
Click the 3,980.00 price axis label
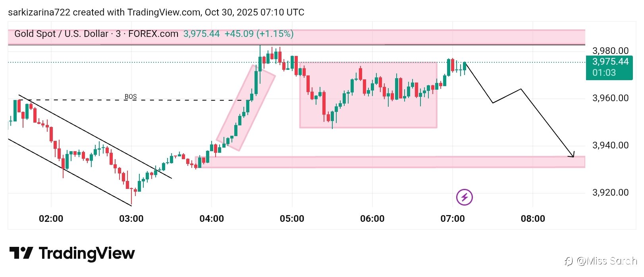tap(610, 51)
